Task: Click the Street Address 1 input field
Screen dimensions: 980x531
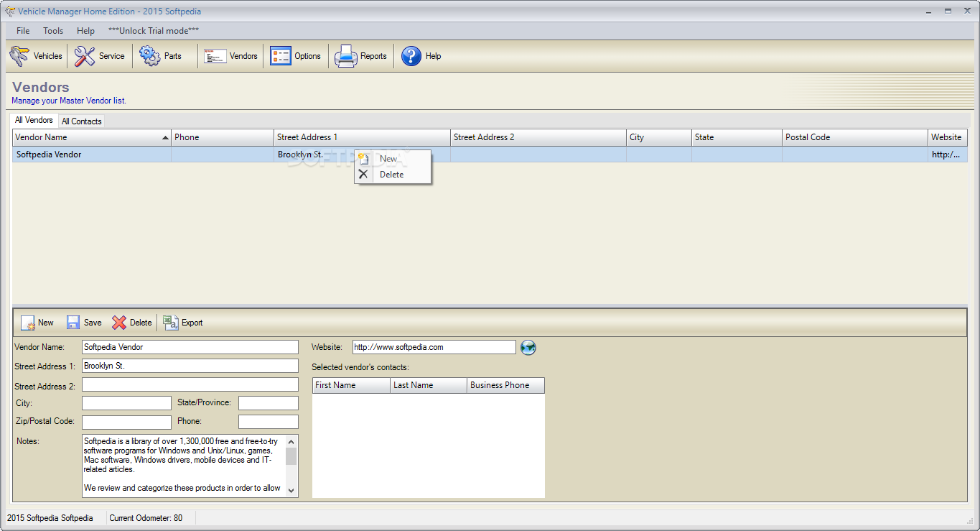Action: coord(190,366)
